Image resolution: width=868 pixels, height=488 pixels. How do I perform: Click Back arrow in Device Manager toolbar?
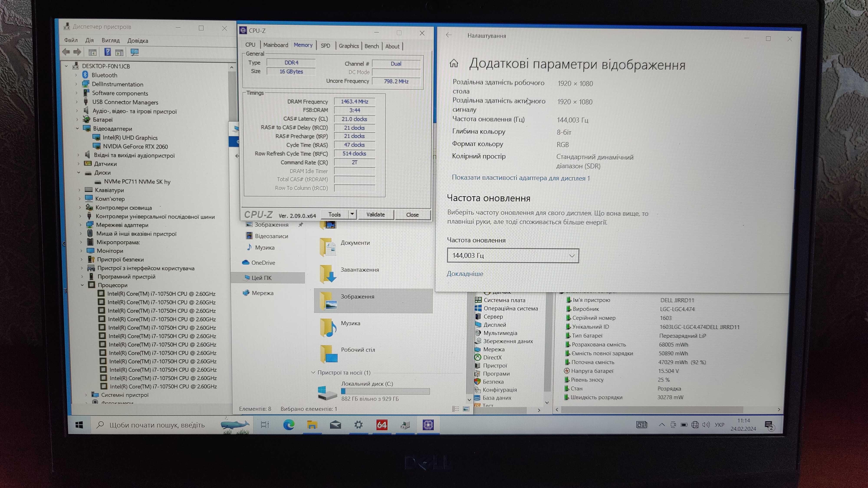click(x=66, y=52)
